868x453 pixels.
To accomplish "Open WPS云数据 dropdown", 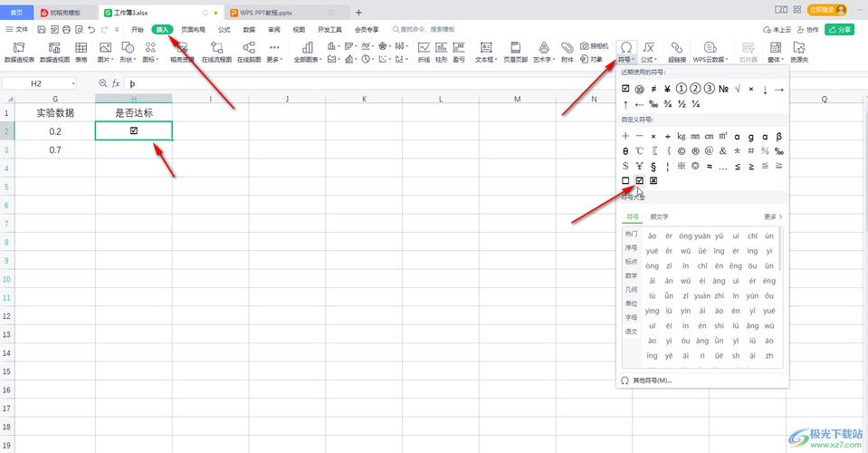I will pos(711,52).
